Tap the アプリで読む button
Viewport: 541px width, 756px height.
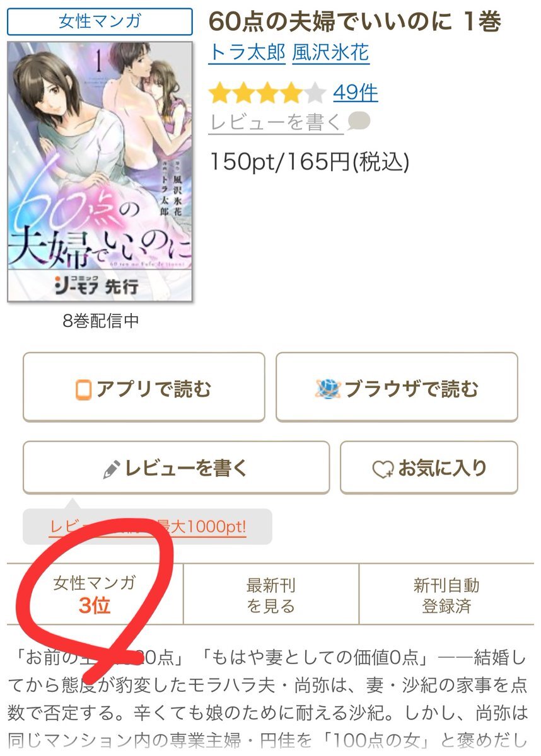pos(144,387)
